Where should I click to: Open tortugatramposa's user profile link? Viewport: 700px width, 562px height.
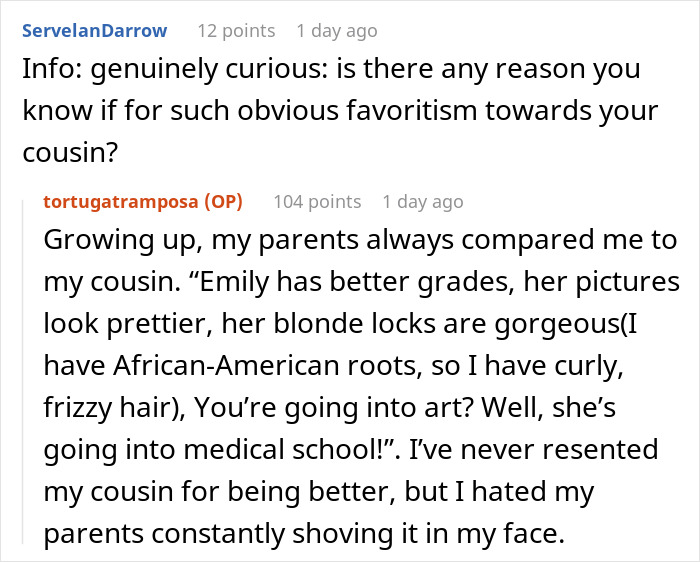pos(121,202)
